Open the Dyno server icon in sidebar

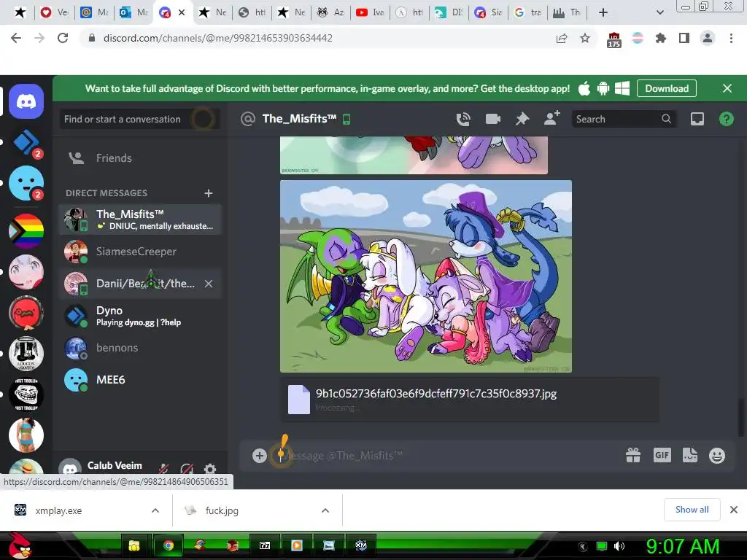(26, 142)
